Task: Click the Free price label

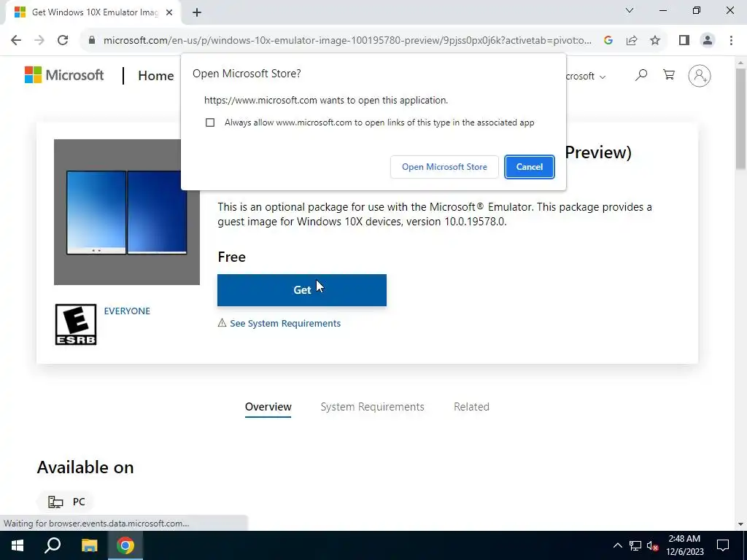Action: pos(231,257)
